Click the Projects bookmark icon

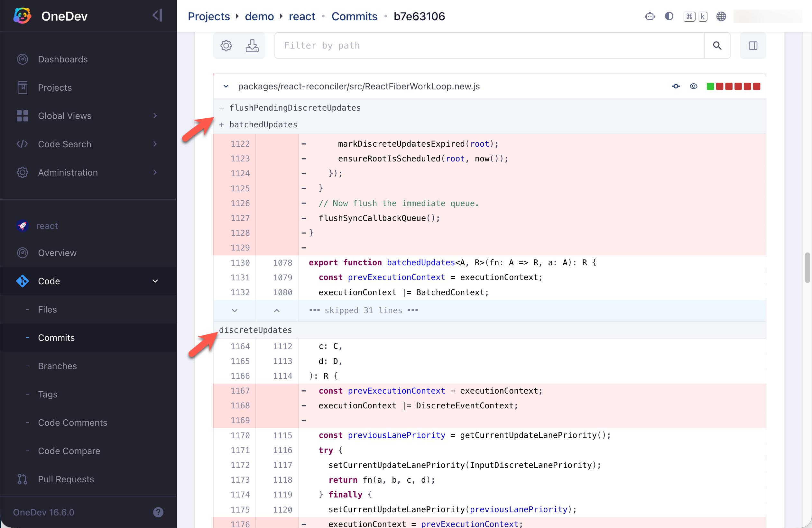pos(23,87)
